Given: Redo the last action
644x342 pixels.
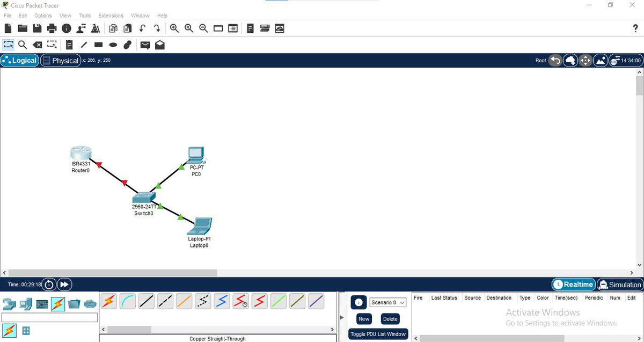Looking at the screenshot, I should [157, 28].
